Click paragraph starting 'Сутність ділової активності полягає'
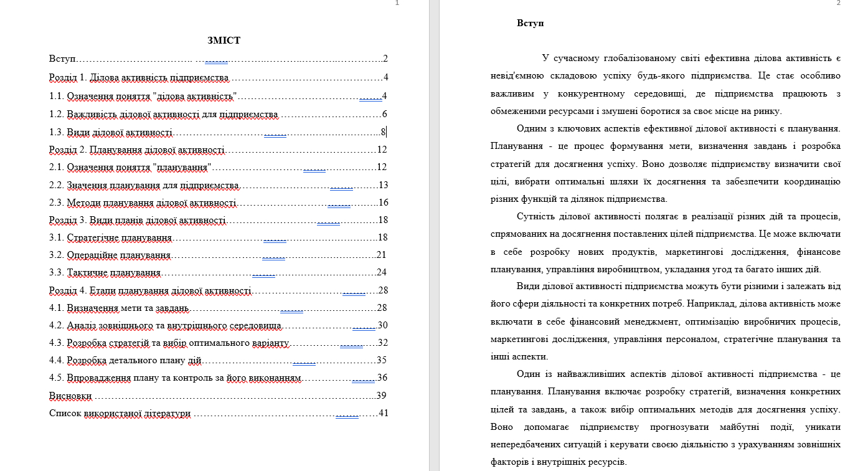Screen dimensions: 868x471 [665, 243]
